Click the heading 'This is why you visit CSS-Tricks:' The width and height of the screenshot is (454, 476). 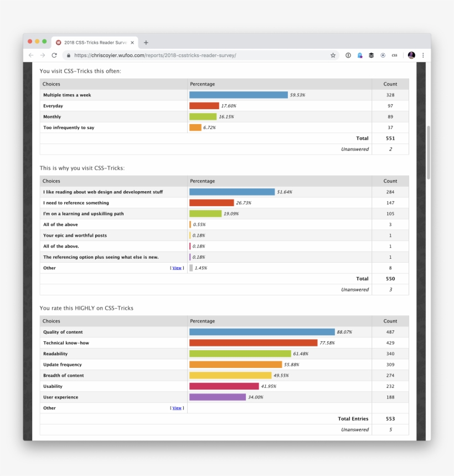point(82,168)
